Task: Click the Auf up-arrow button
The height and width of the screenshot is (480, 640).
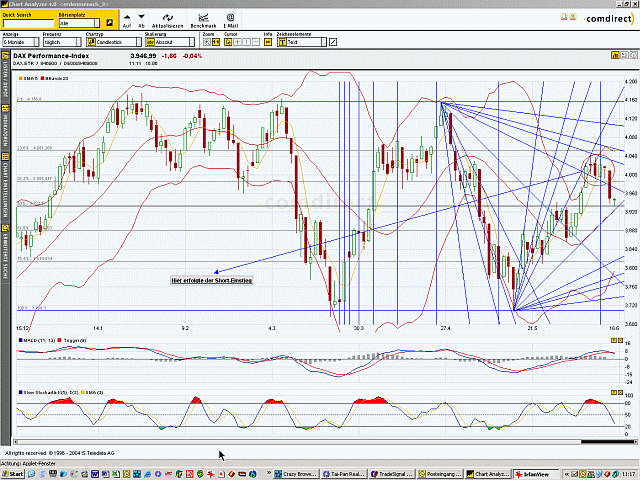Action: (127, 20)
